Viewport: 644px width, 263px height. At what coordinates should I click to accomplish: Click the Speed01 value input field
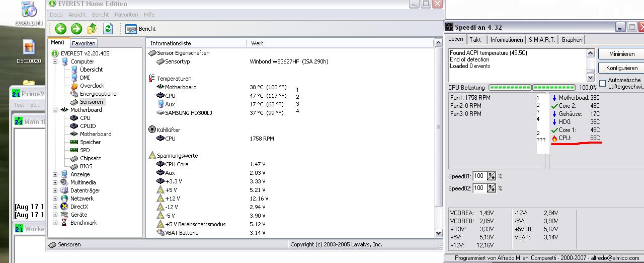point(479,176)
